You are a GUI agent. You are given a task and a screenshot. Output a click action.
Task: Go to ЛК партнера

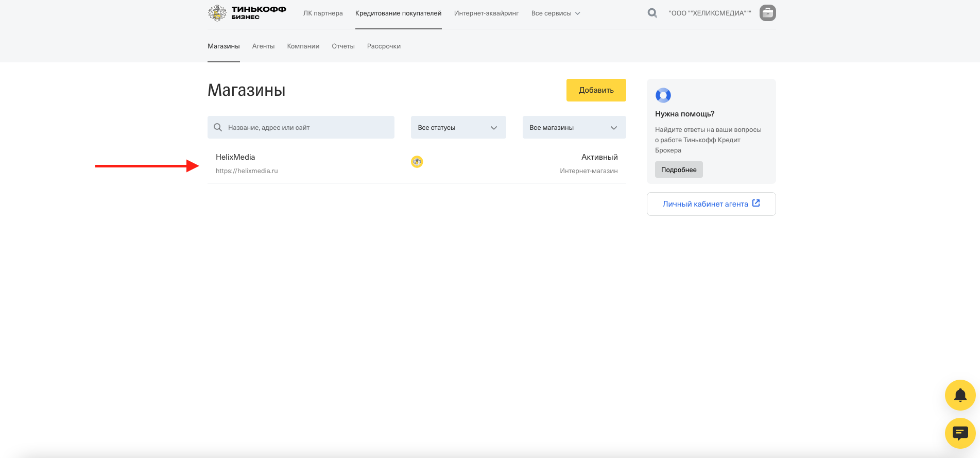coord(323,13)
